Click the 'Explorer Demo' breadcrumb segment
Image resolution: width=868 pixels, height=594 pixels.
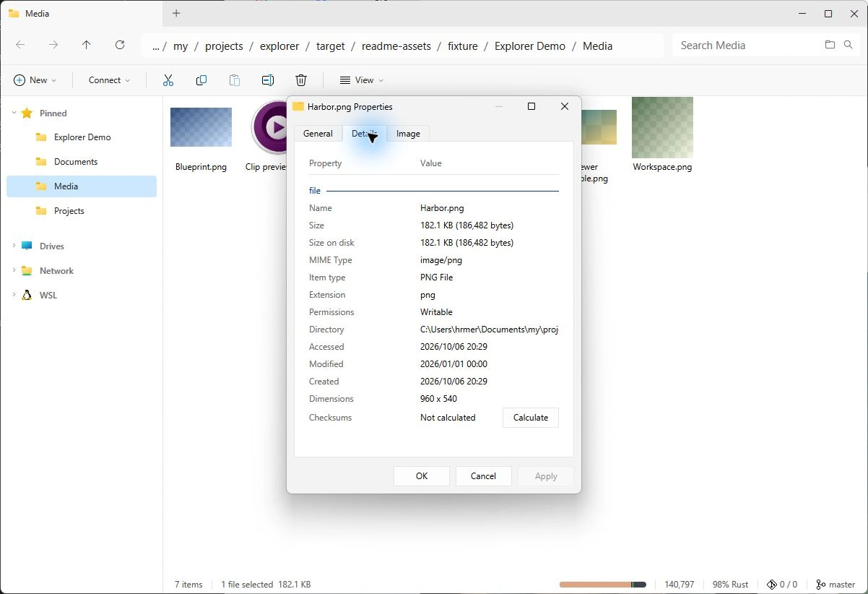[x=530, y=46]
